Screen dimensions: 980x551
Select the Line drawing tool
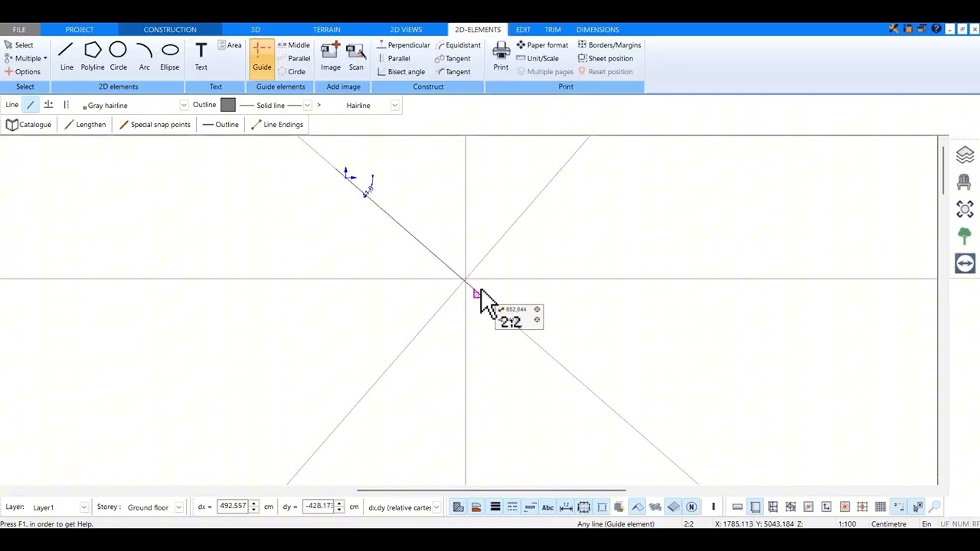tap(67, 57)
